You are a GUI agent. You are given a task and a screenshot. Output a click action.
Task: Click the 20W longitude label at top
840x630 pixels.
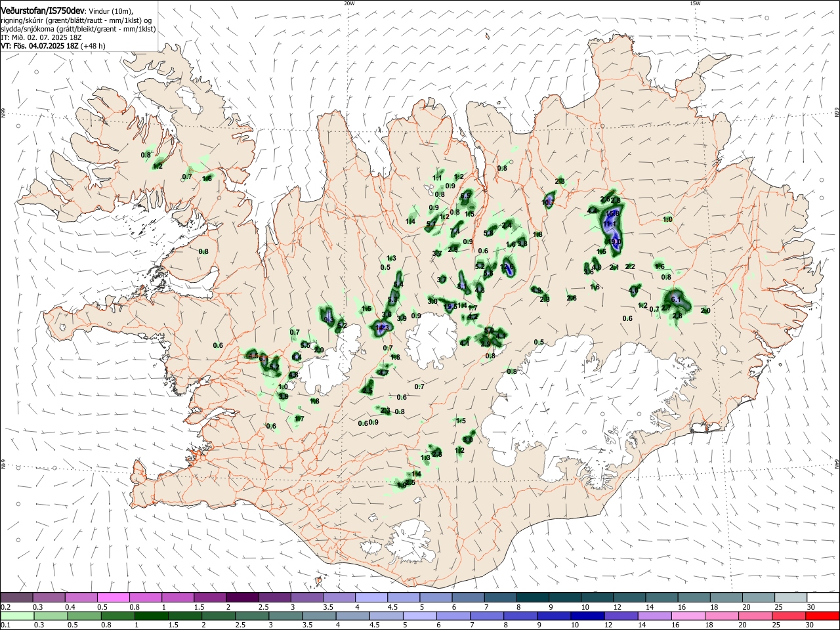tap(349, 3)
